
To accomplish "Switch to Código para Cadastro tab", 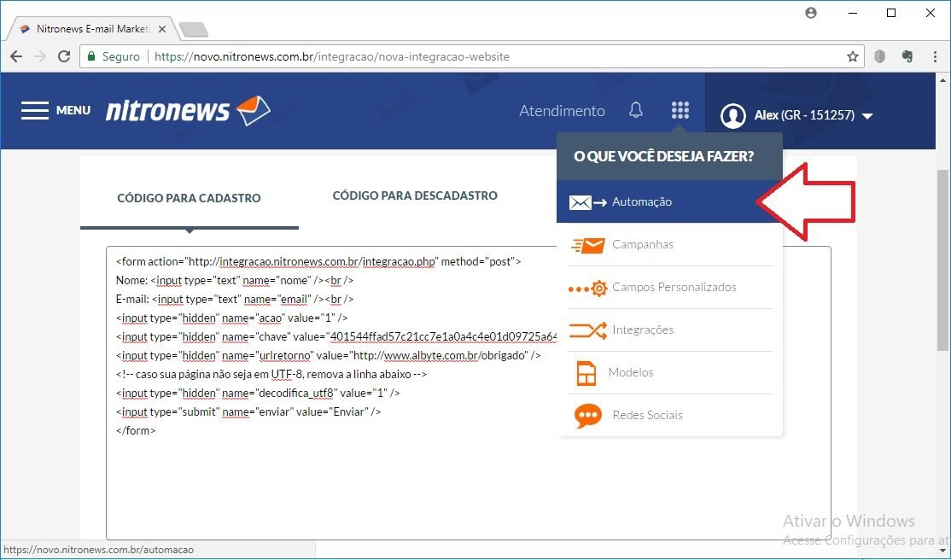I will coord(189,198).
